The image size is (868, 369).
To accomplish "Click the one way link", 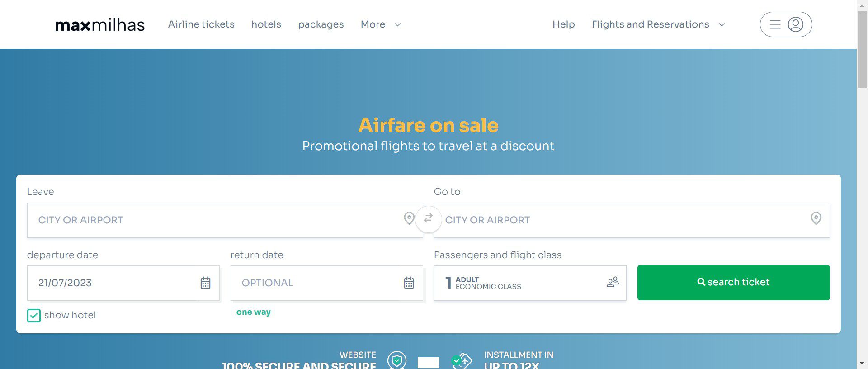I will pyautogui.click(x=254, y=312).
